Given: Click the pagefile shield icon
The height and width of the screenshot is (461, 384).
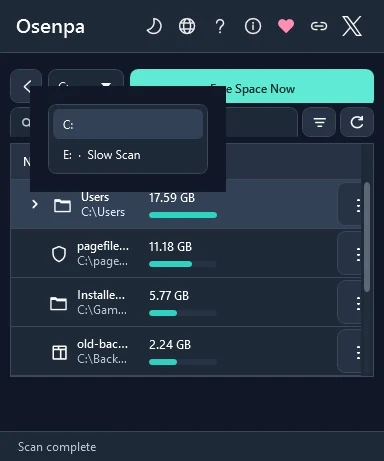Looking at the screenshot, I should click(x=59, y=254).
